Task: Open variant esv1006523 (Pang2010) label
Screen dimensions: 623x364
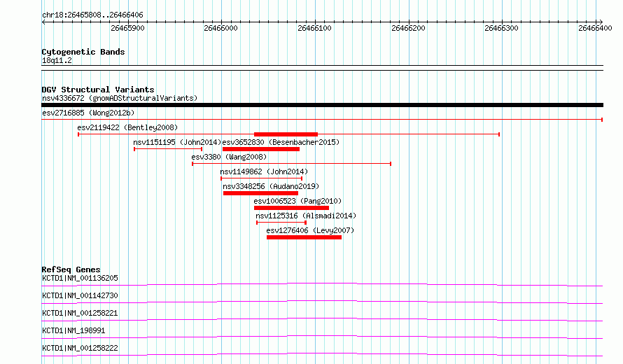Action: click(297, 201)
